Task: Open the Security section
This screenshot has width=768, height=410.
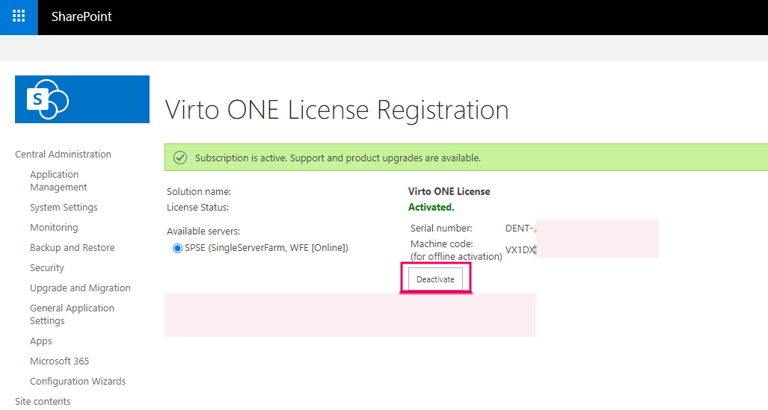Action: point(47,267)
